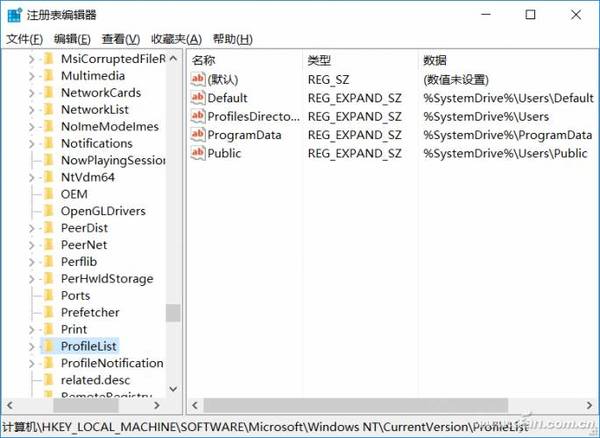
Task: Click the tree pane scroll right arrow
Action: coord(157,405)
